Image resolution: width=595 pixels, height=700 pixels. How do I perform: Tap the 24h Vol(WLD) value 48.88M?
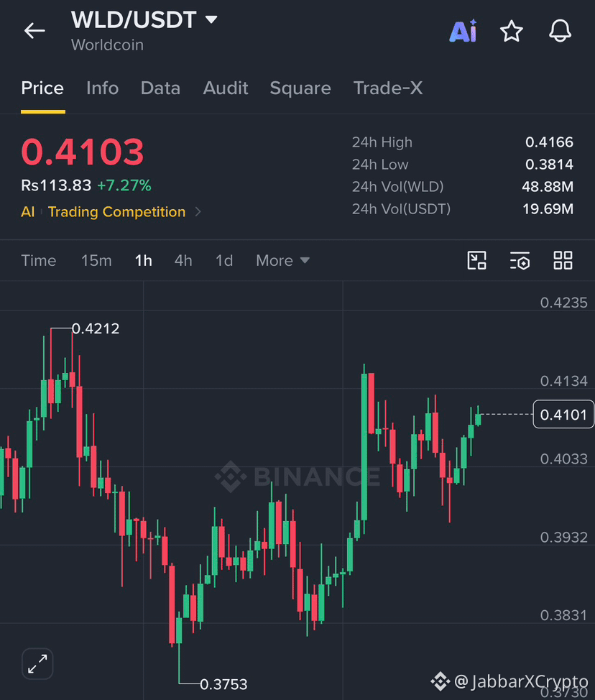coord(548,187)
